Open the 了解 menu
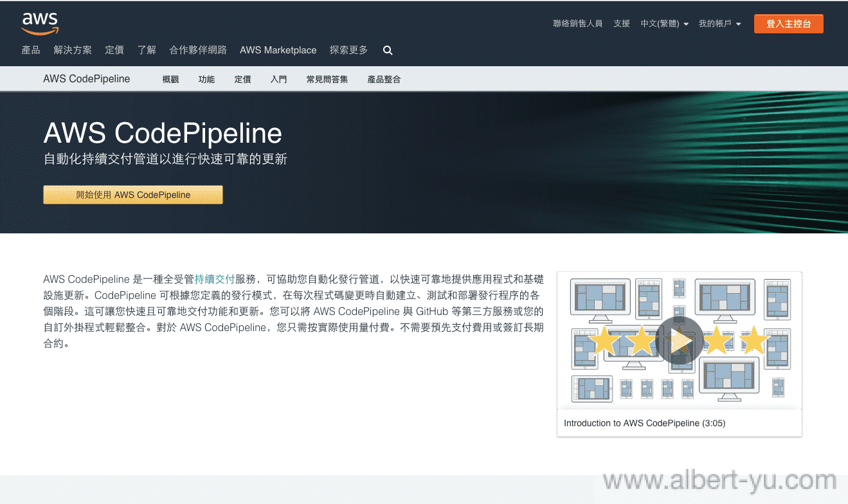 tap(147, 50)
